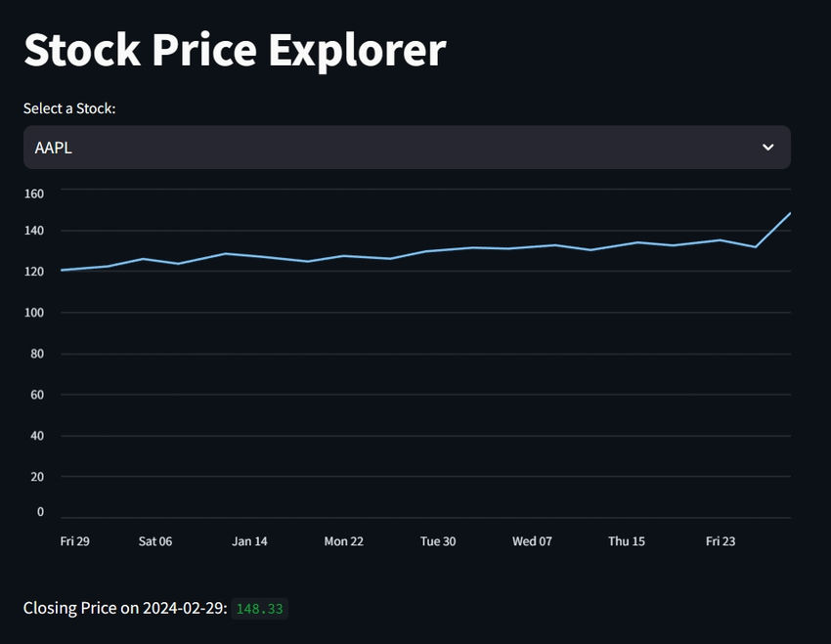Click the 100 y-axis label
This screenshot has width=831, height=644.
34,313
